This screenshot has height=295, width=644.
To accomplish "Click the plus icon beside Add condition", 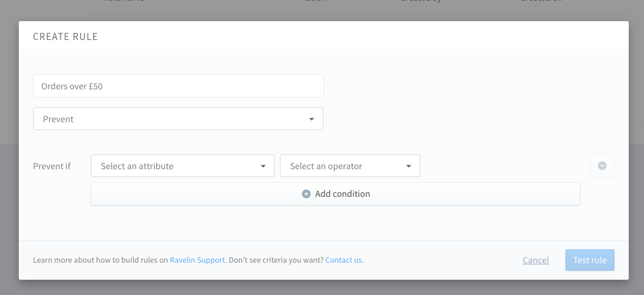I will [x=306, y=194].
